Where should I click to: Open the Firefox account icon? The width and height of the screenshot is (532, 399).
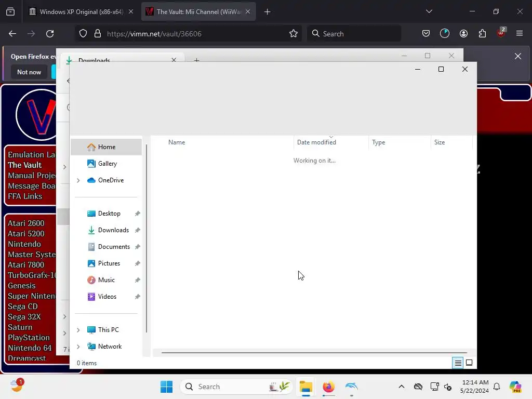[x=464, y=34]
